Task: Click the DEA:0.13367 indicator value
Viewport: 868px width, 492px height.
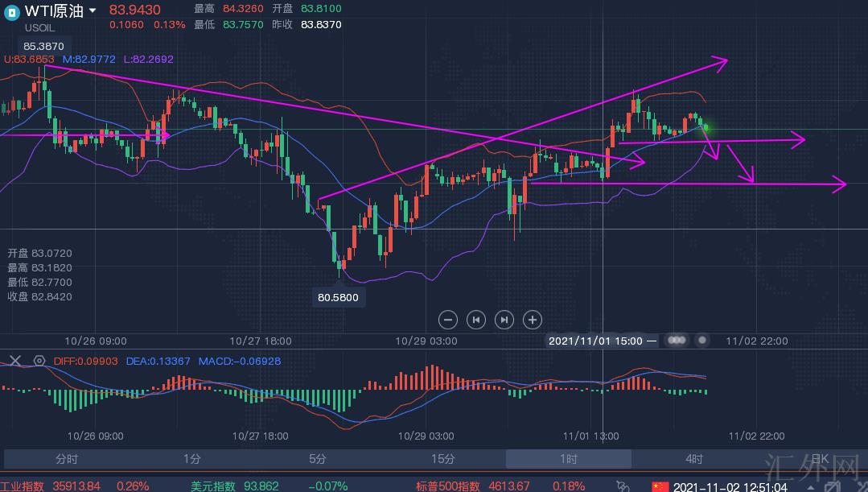Action: click(158, 362)
